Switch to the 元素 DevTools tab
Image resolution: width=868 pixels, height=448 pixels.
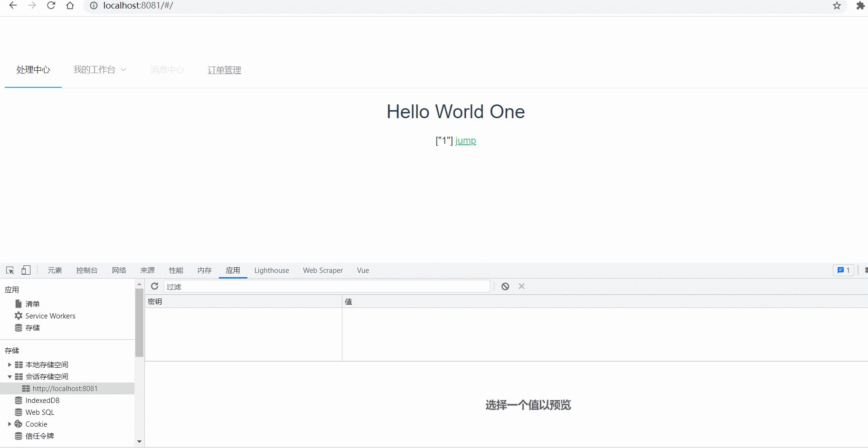(x=55, y=270)
